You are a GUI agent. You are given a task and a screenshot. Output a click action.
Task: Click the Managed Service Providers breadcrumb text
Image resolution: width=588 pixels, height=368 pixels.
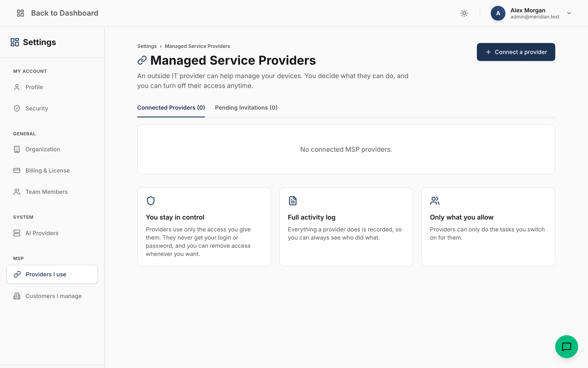pos(197,46)
